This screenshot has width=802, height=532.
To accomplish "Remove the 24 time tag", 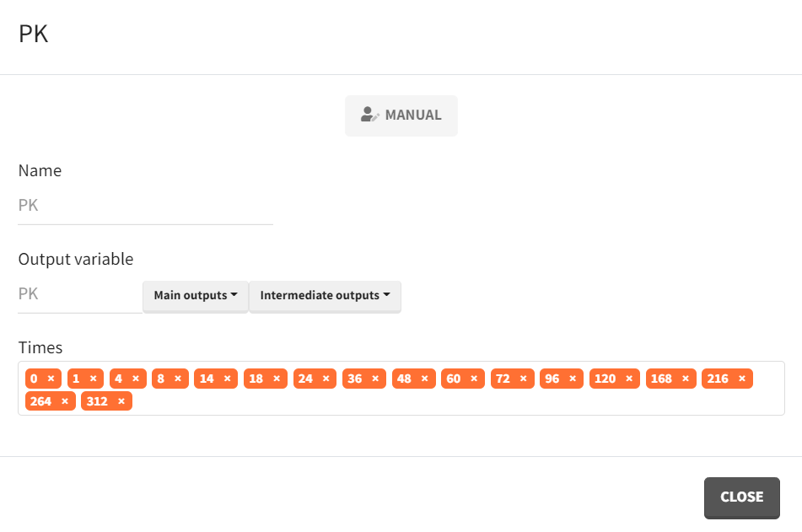I will pyautogui.click(x=326, y=379).
